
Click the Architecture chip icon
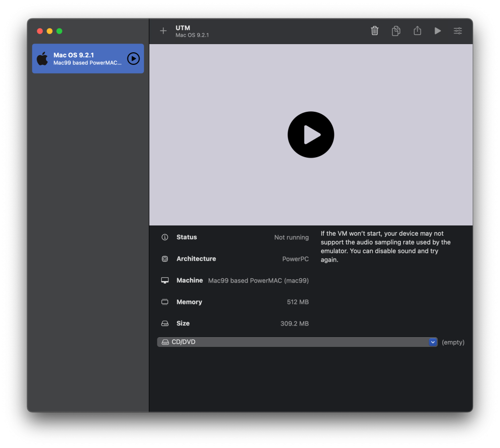point(165,259)
